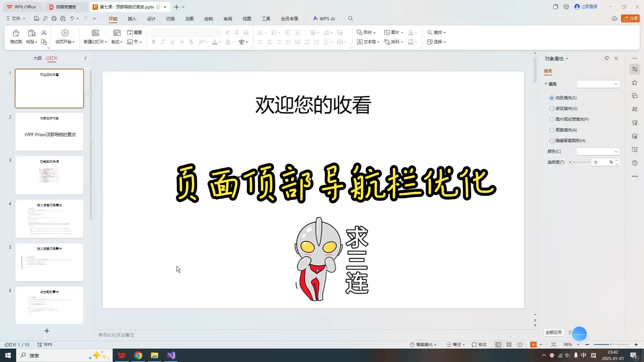Switch to reading view book icon

520,345
